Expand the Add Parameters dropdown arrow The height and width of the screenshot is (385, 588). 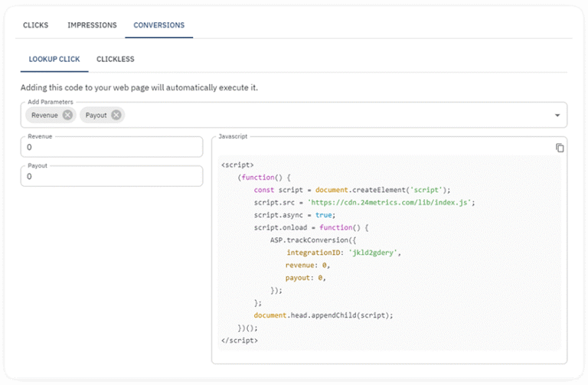tap(557, 116)
